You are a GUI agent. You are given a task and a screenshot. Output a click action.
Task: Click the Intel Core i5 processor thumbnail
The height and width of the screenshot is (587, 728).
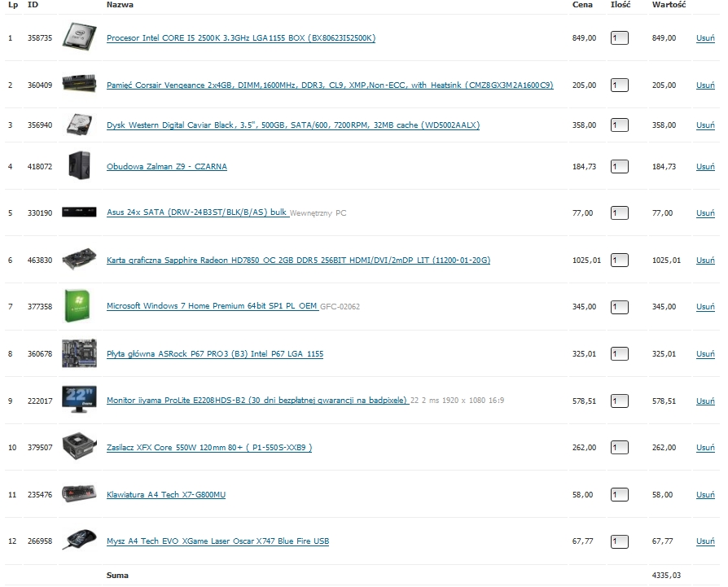pyautogui.click(x=79, y=37)
